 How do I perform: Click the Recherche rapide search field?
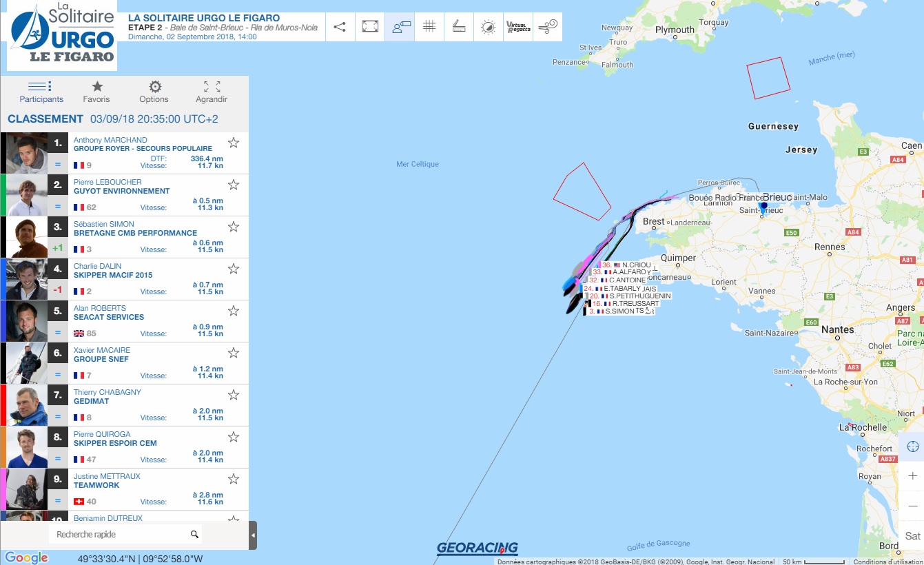click(x=117, y=534)
